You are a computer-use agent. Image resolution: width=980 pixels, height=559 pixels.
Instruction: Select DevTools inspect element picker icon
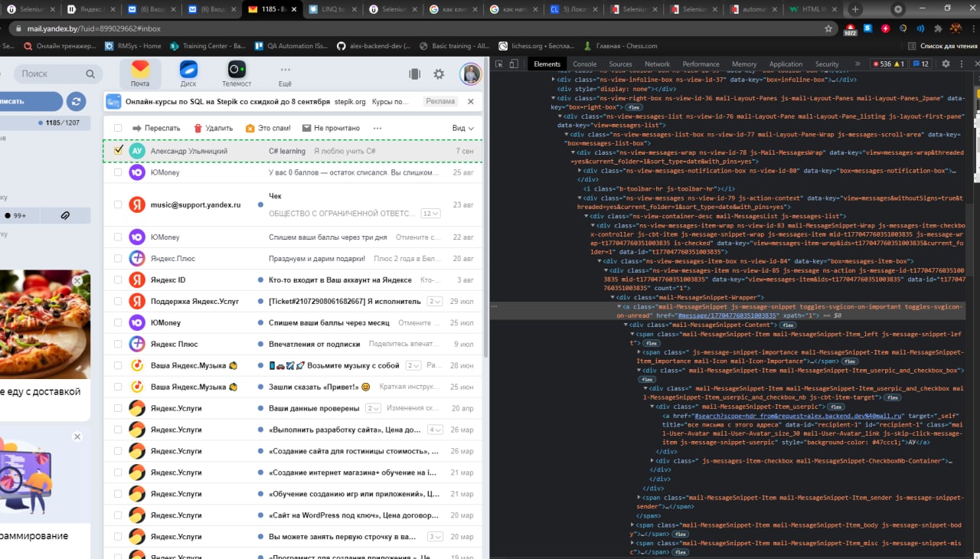click(499, 64)
